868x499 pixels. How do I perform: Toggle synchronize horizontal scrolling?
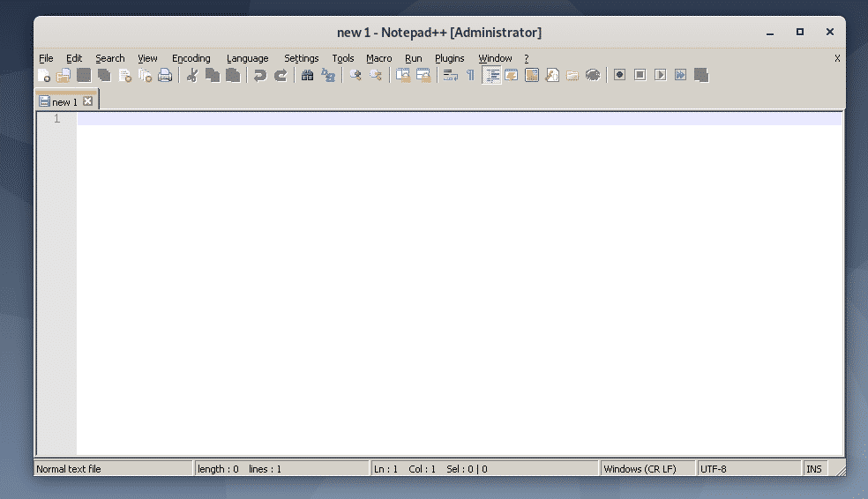(x=423, y=75)
